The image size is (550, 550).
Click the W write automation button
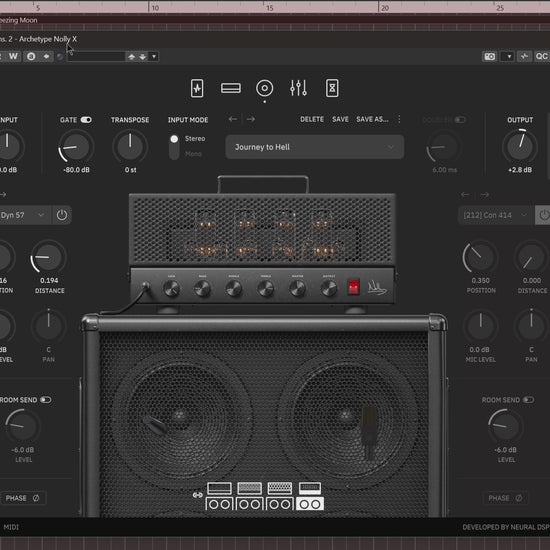coord(13,56)
